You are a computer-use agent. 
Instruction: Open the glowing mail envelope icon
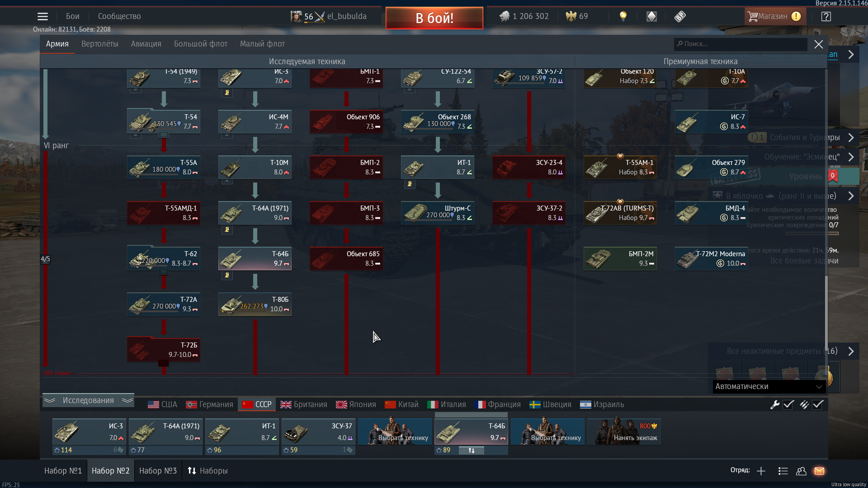(x=819, y=471)
